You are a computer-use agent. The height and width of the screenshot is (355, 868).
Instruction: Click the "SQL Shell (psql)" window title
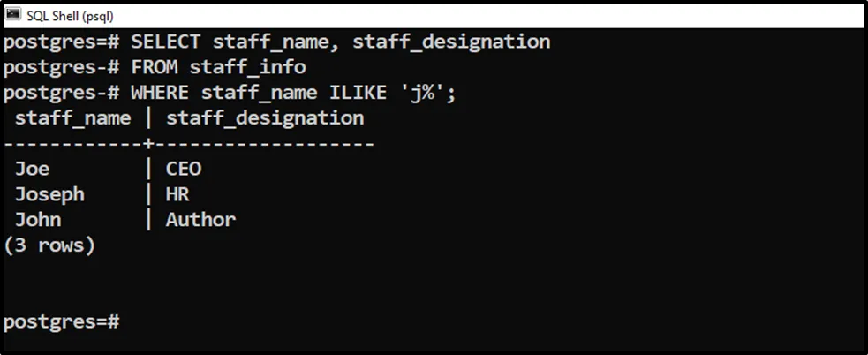click(x=70, y=16)
